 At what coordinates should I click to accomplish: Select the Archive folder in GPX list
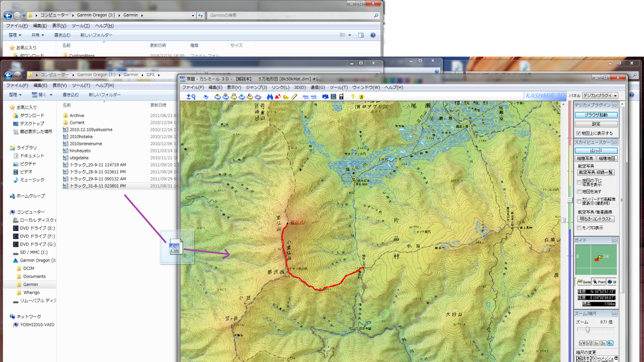click(73, 116)
